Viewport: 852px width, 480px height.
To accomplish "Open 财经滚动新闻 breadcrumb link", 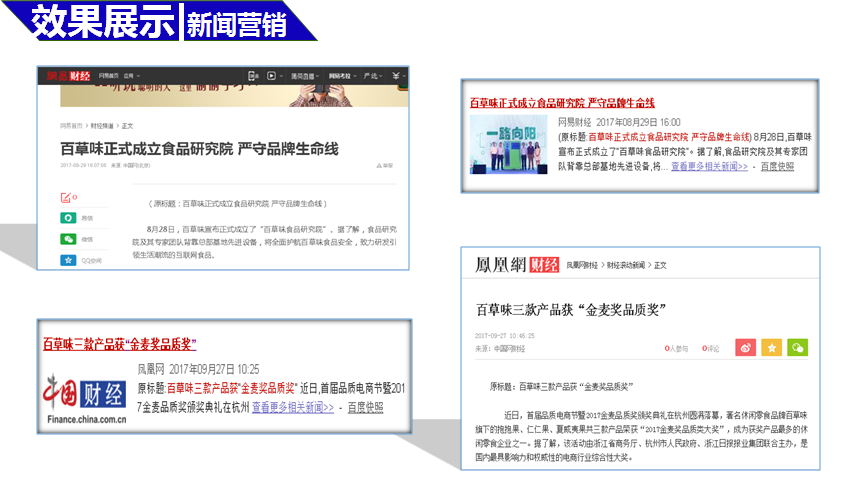I will click(625, 265).
